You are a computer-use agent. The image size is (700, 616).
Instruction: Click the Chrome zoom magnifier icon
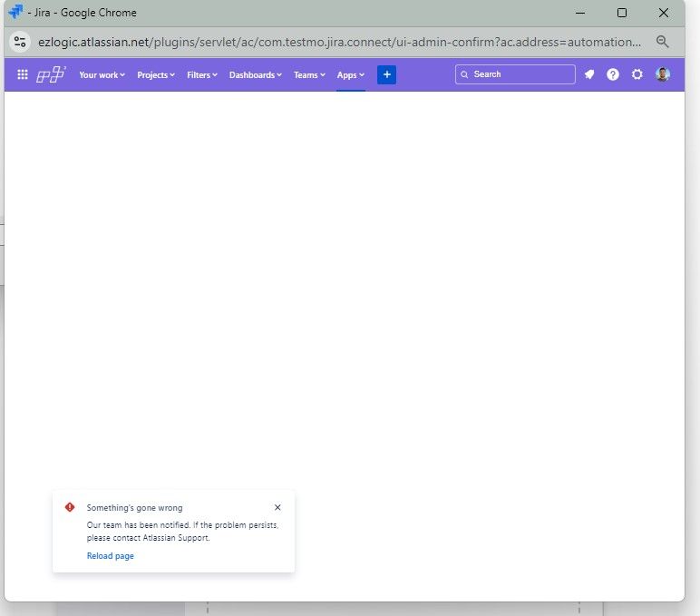[662, 42]
